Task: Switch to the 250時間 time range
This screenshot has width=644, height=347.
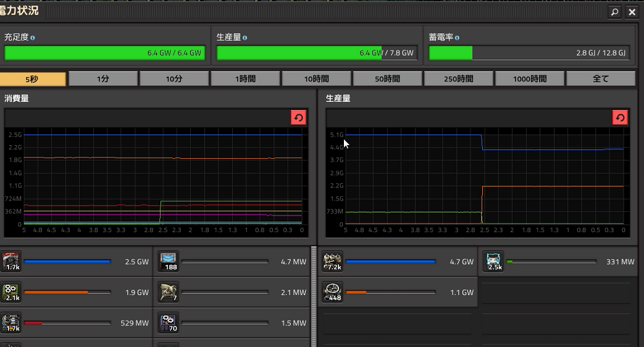Action: point(458,79)
